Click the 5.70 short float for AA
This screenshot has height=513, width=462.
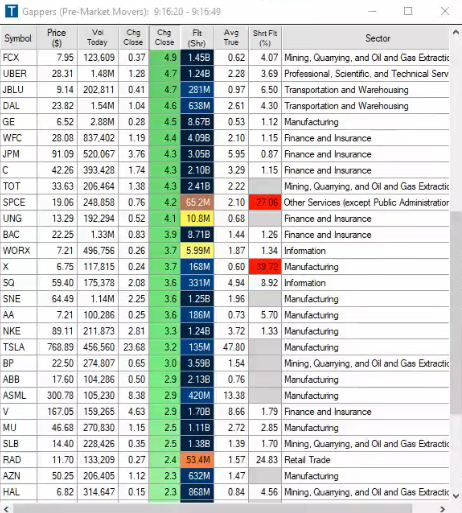coord(265,315)
